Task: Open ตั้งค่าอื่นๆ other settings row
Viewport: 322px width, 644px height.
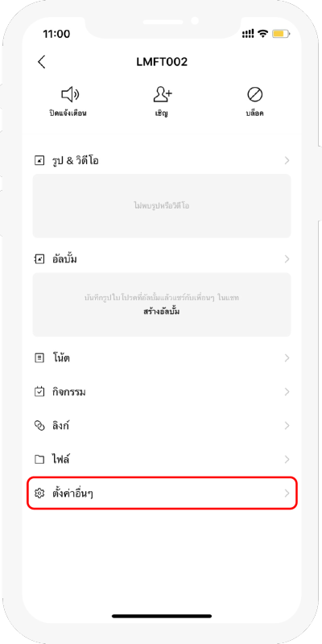Action: click(x=162, y=493)
